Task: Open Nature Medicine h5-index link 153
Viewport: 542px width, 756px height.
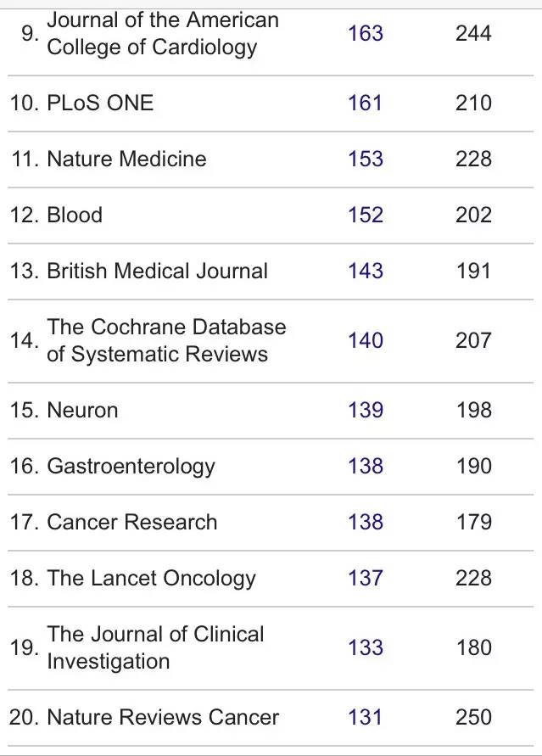Action: 366,160
